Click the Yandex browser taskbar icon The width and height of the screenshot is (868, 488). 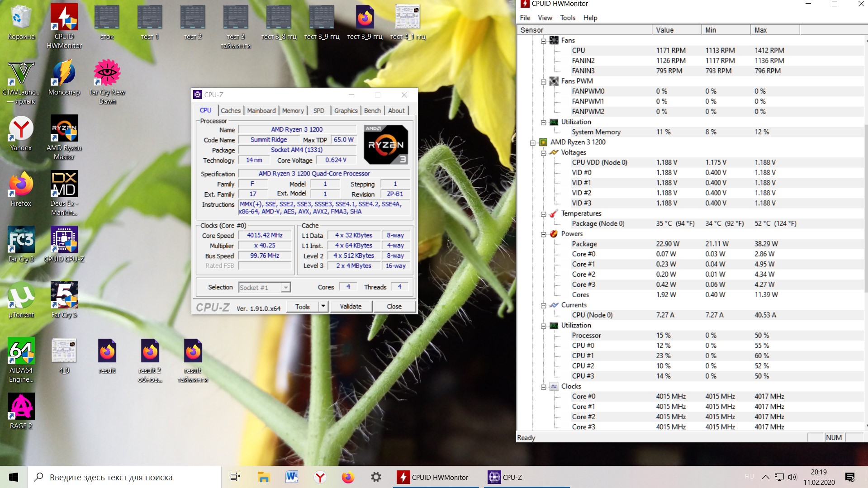[x=320, y=477]
